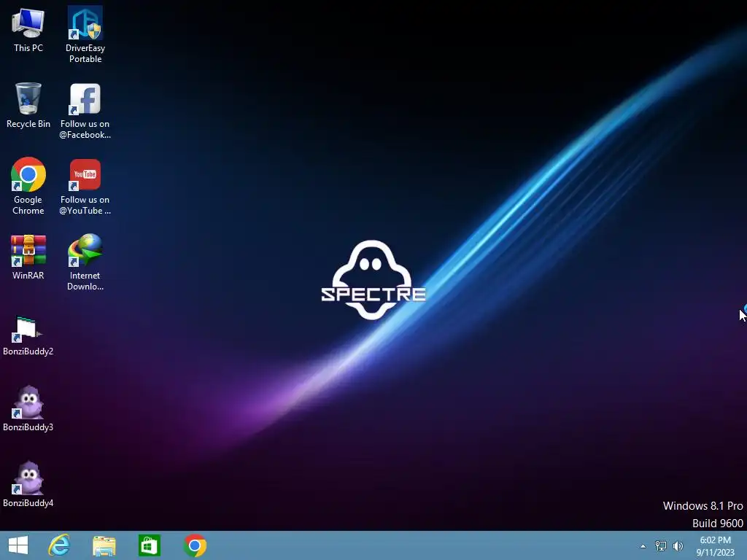Open the volume speaker icon
Screen dimensions: 747x560
point(678,546)
